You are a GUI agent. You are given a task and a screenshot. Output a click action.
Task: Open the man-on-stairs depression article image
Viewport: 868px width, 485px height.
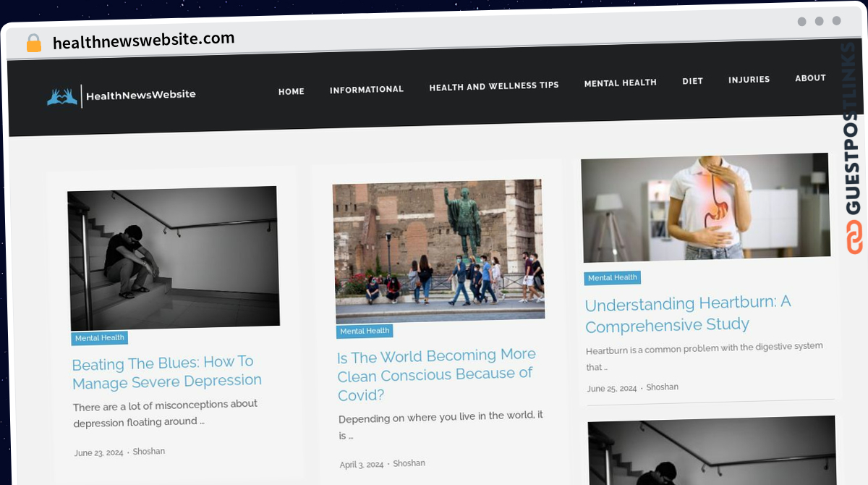[174, 258]
